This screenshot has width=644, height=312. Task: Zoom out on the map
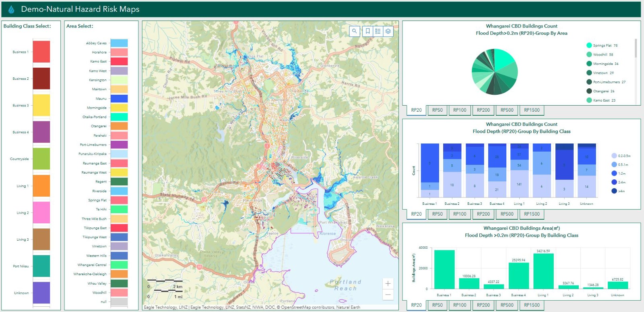(388, 295)
